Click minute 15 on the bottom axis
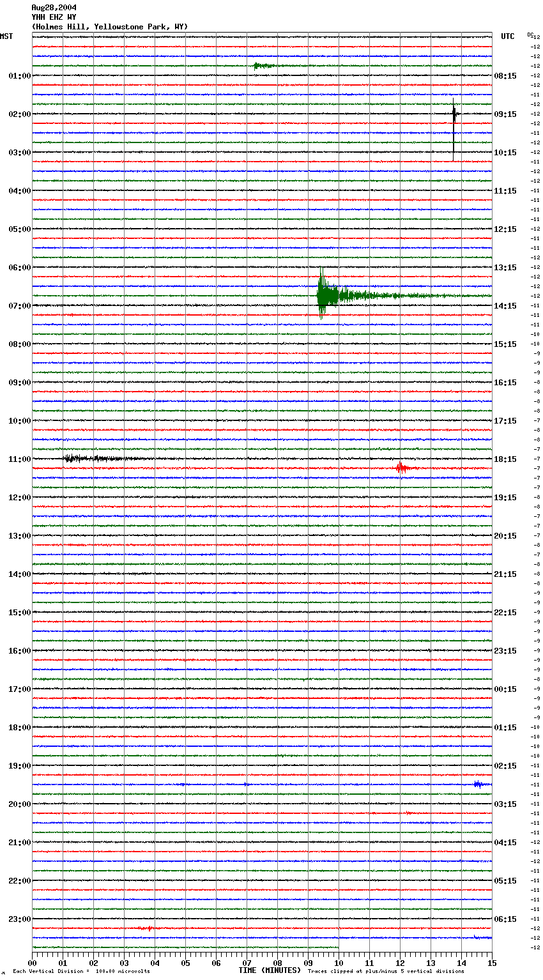Viewport: 543px width, 980px height. coord(492,962)
